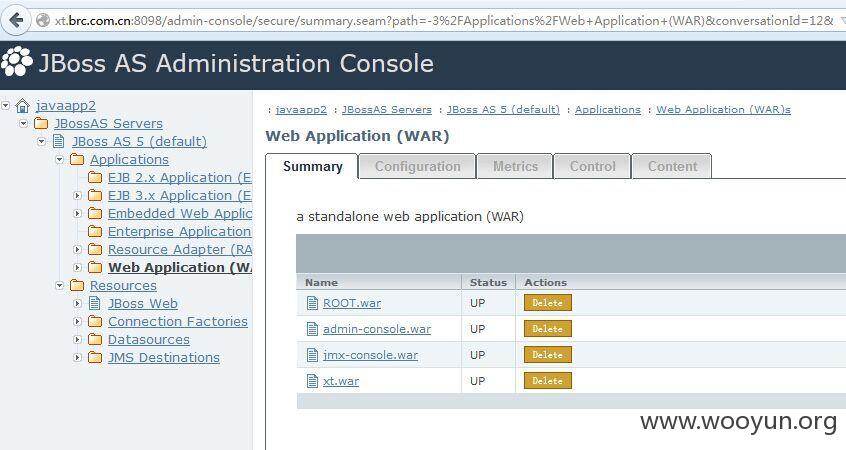Delete the admin-console.war application
The height and width of the screenshot is (450, 846).
(548, 329)
